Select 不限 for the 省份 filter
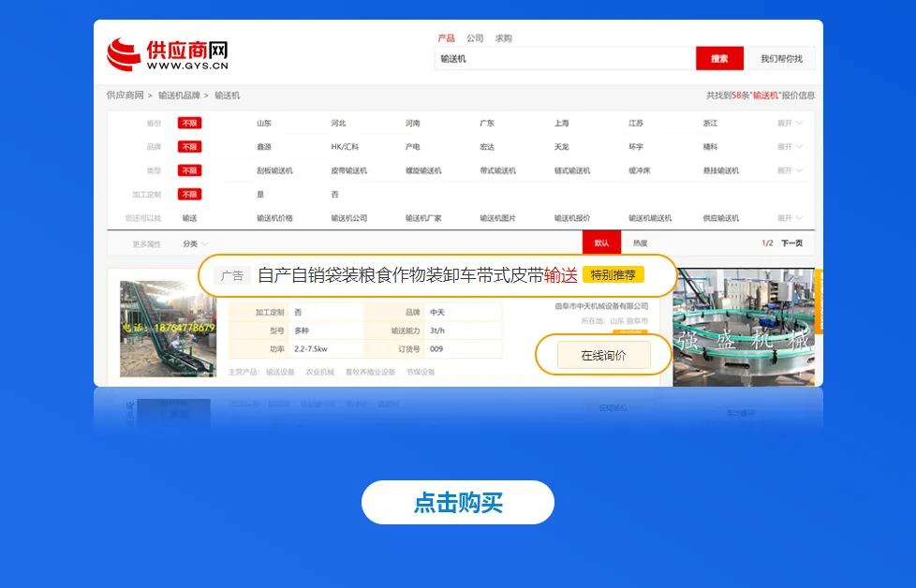This screenshot has width=916, height=588. click(189, 124)
